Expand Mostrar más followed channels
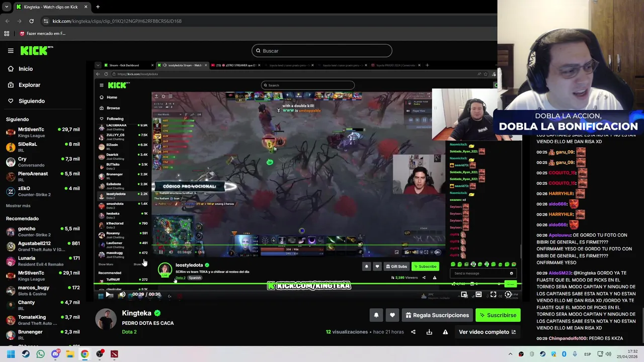644x362 pixels. (x=18, y=206)
